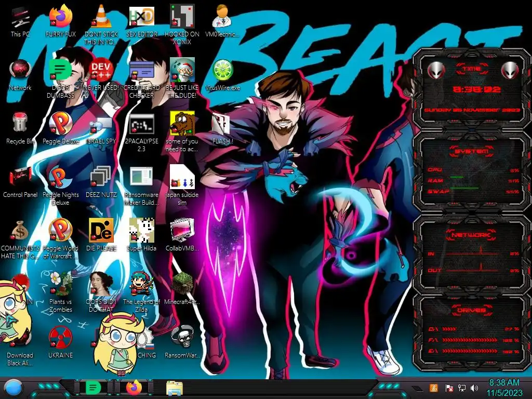The height and width of the screenshot is (399, 532).
Task: Open Control Panel from the desktop
Action: [x=20, y=182]
